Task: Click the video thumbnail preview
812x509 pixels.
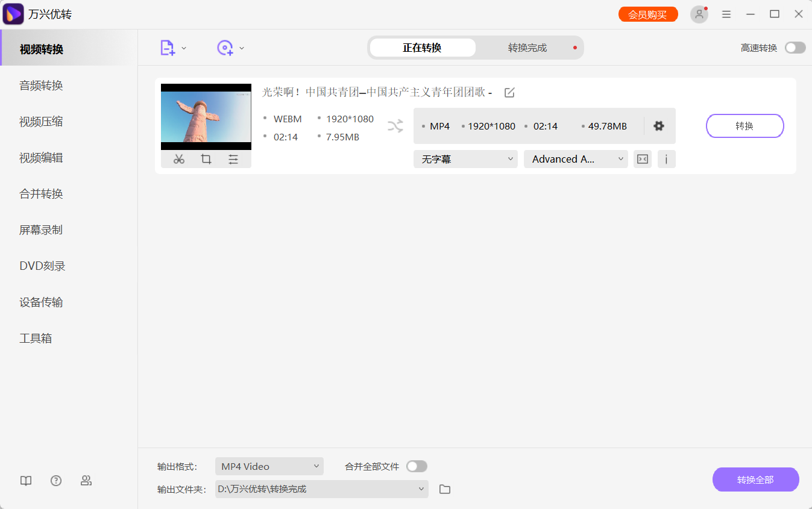Action: (x=206, y=116)
